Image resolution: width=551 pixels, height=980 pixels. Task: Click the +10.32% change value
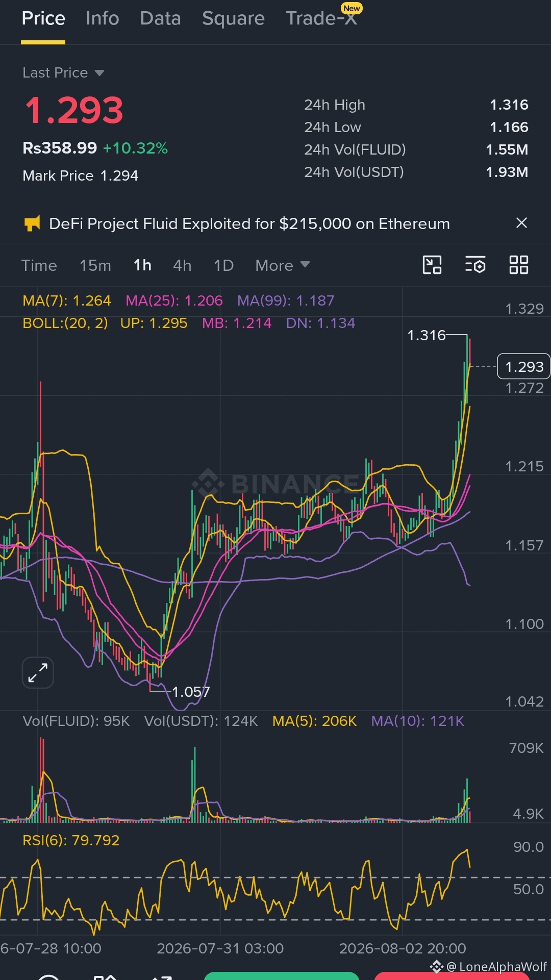coord(135,148)
